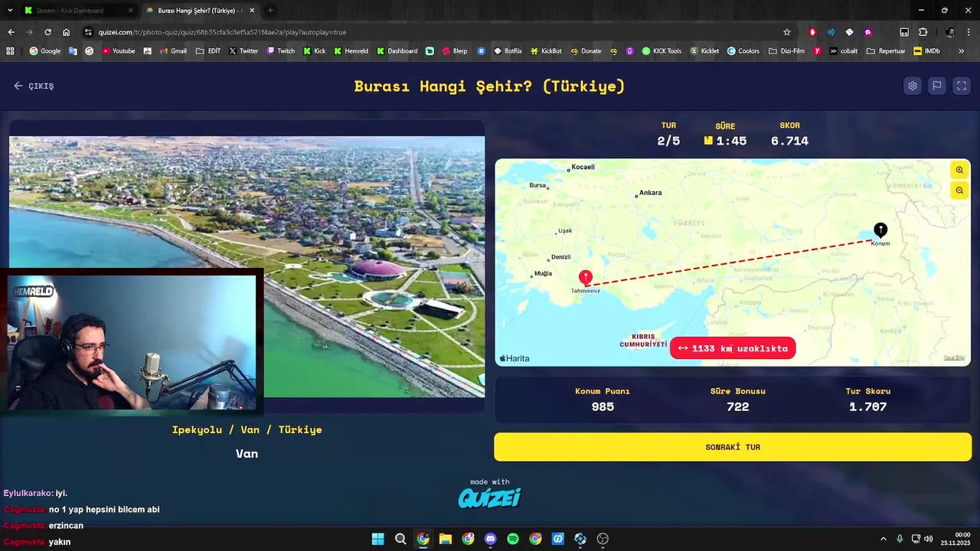
Task: Select the Burası Hangi Şehir tab
Action: 199,11
